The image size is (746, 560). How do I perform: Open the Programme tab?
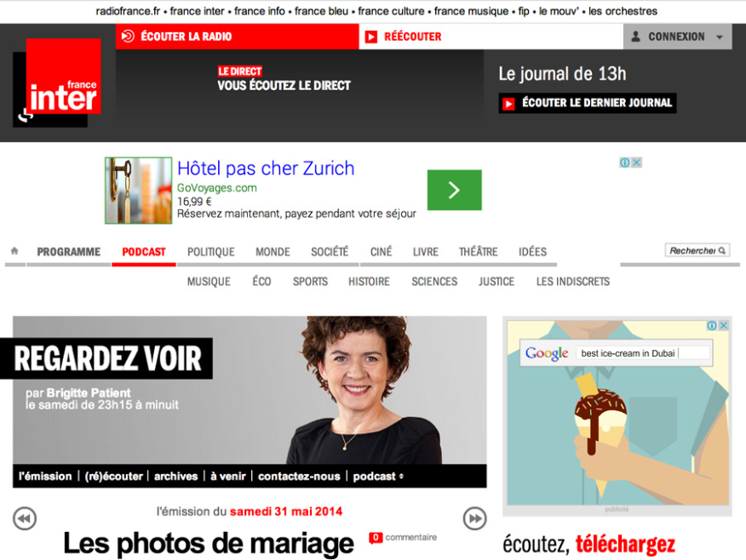68,251
